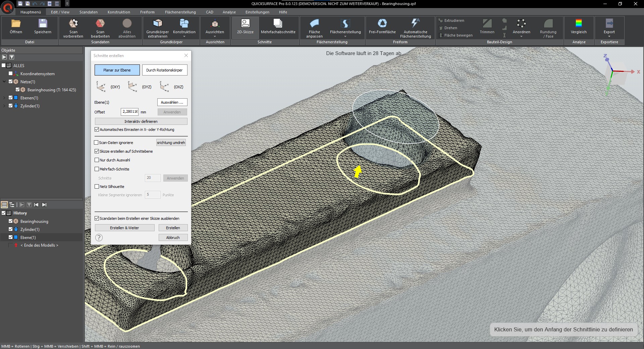Image resolution: width=644 pixels, height=349 pixels.
Task: Enable Scan-Daten ignoriere checkbox
Action: (x=96, y=143)
